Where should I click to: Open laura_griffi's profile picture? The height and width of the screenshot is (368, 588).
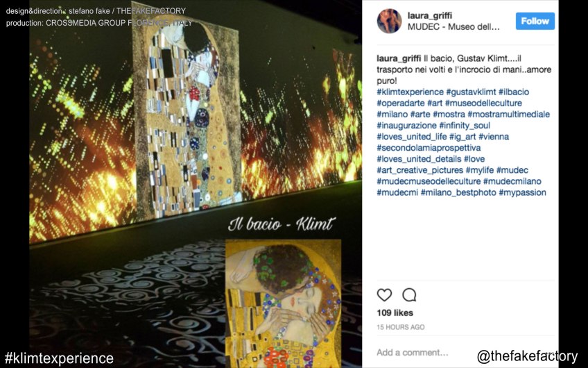pyautogui.click(x=389, y=21)
